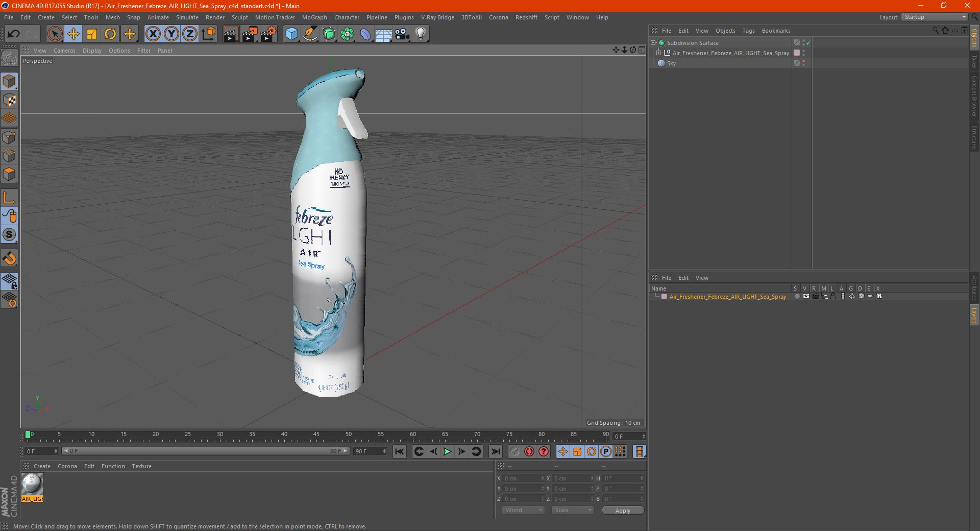Viewport: 980px width, 531px height.
Task: Collapse the Subdivision Surface tree node
Action: tap(653, 43)
